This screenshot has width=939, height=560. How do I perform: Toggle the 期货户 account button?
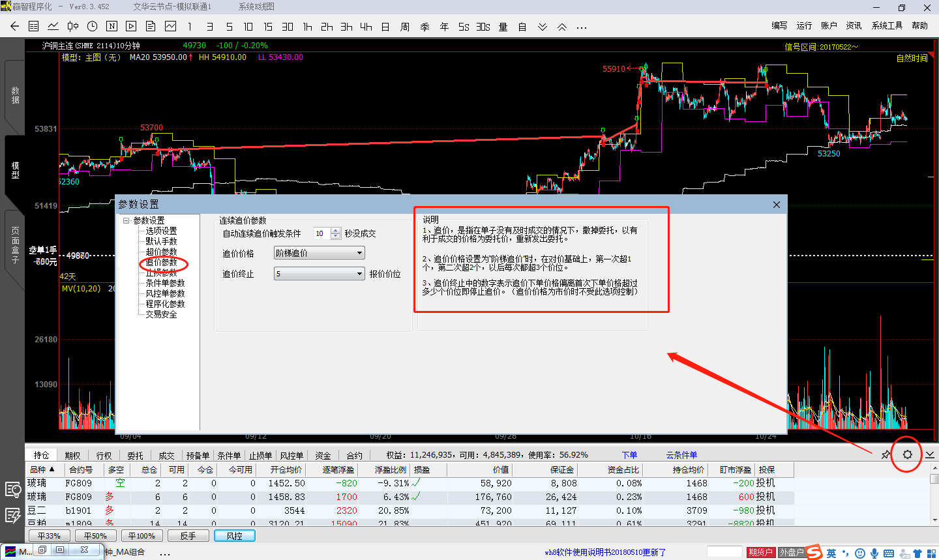(x=760, y=552)
